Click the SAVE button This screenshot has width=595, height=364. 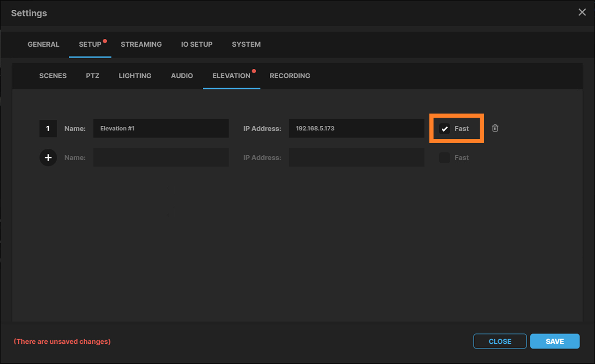[555, 341]
